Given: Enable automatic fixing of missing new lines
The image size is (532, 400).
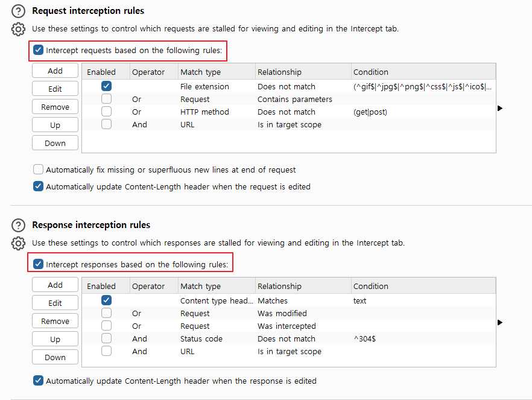Looking at the screenshot, I should (x=38, y=170).
